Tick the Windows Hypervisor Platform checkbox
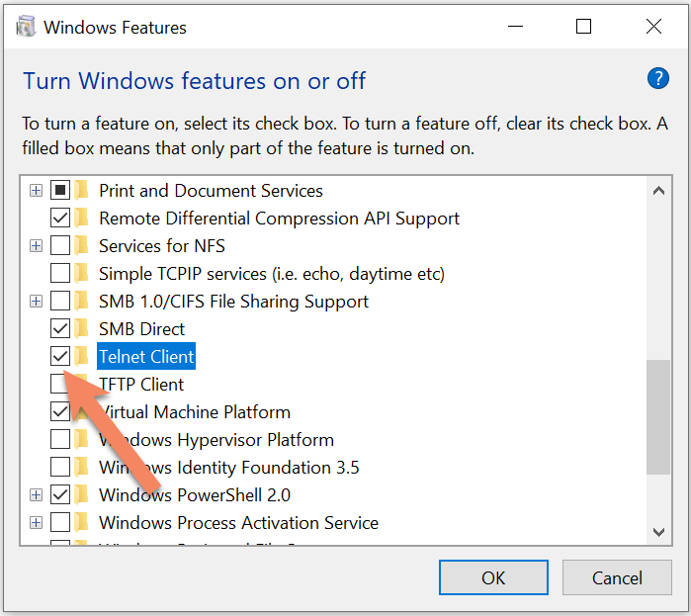The width and height of the screenshot is (691, 616). pos(60,439)
